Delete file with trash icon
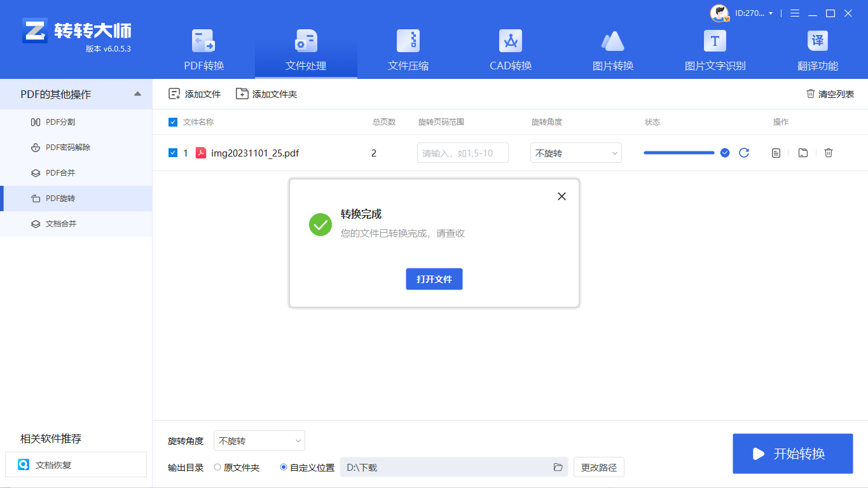Image resolution: width=868 pixels, height=488 pixels. pyautogui.click(x=828, y=153)
